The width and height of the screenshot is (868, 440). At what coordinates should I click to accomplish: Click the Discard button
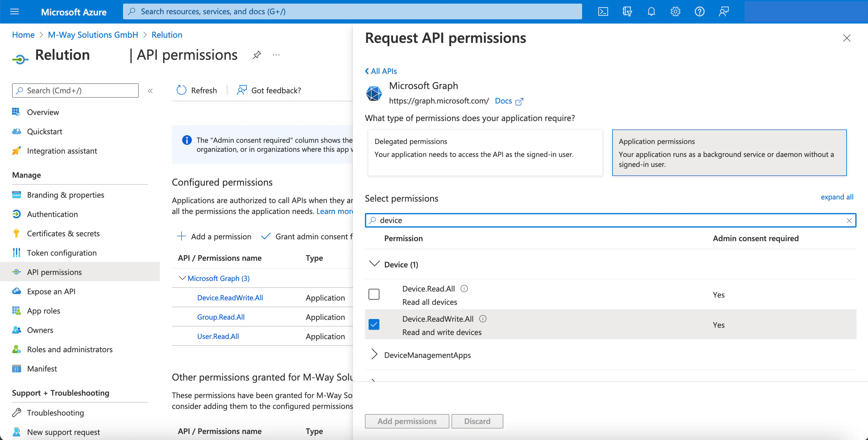click(477, 421)
